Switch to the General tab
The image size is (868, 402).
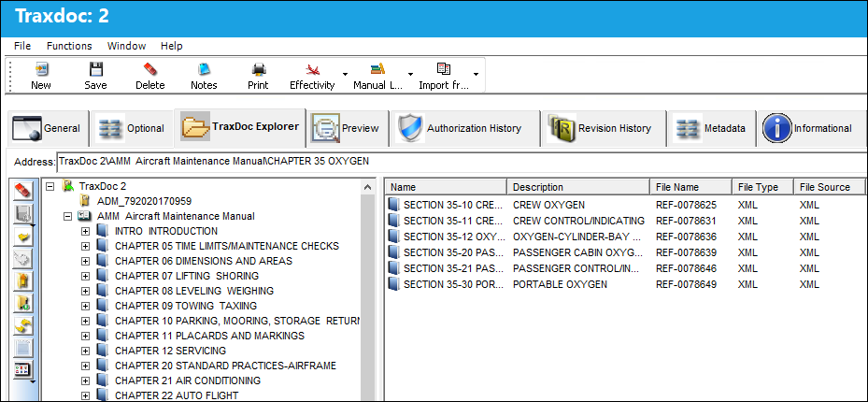47,128
